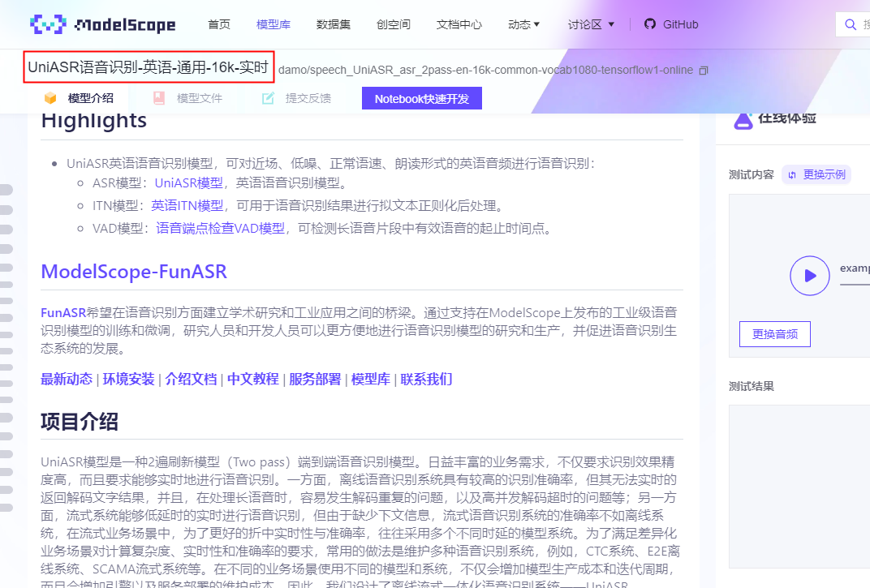Screen dimensions: 870x588
Task: Click the ModelScope logo
Action: 102,24
